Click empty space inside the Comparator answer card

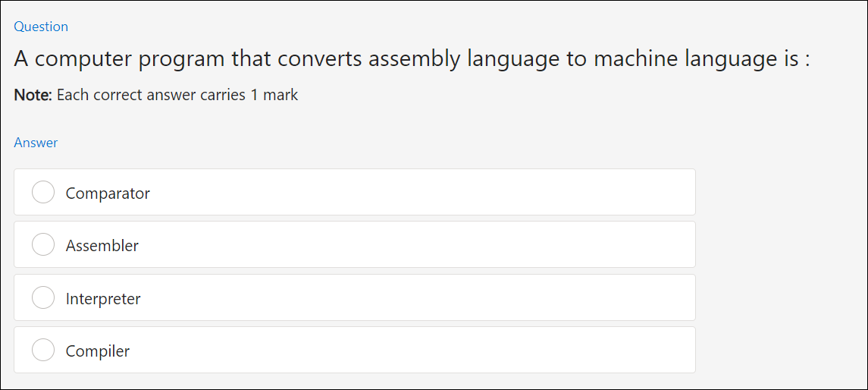[421, 192]
